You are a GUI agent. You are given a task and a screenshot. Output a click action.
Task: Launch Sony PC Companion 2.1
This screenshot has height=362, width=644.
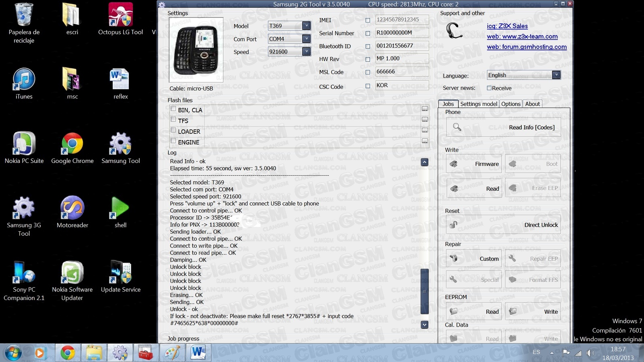[x=24, y=280]
